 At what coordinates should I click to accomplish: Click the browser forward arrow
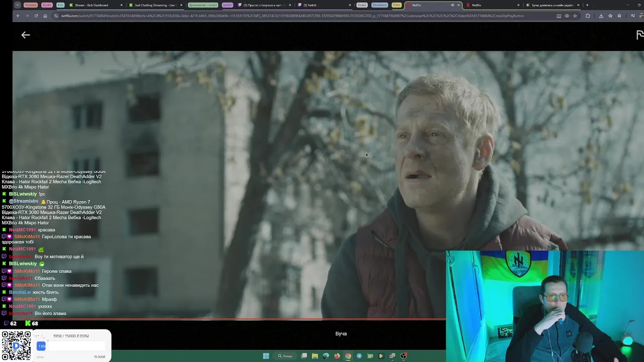coord(27,16)
